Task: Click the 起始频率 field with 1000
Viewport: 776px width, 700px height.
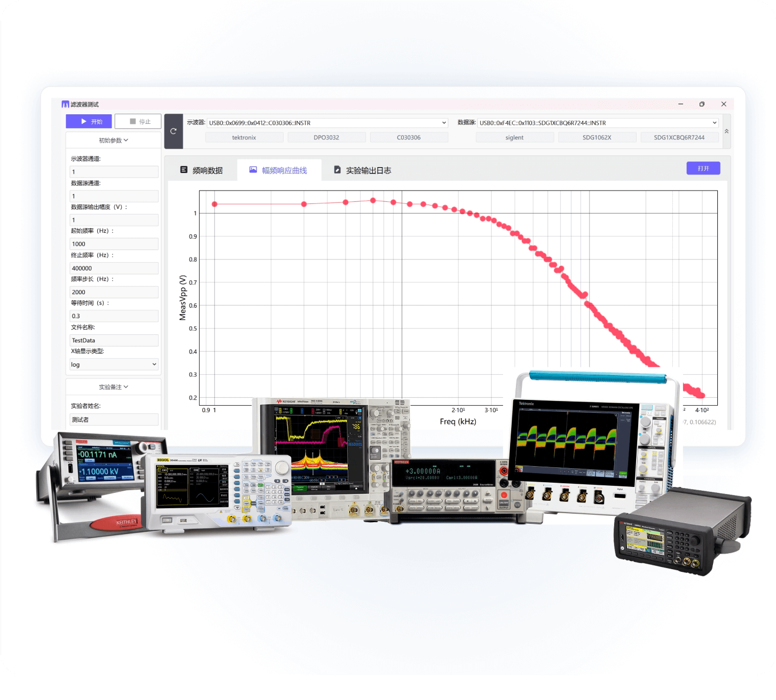Action: click(114, 244)
